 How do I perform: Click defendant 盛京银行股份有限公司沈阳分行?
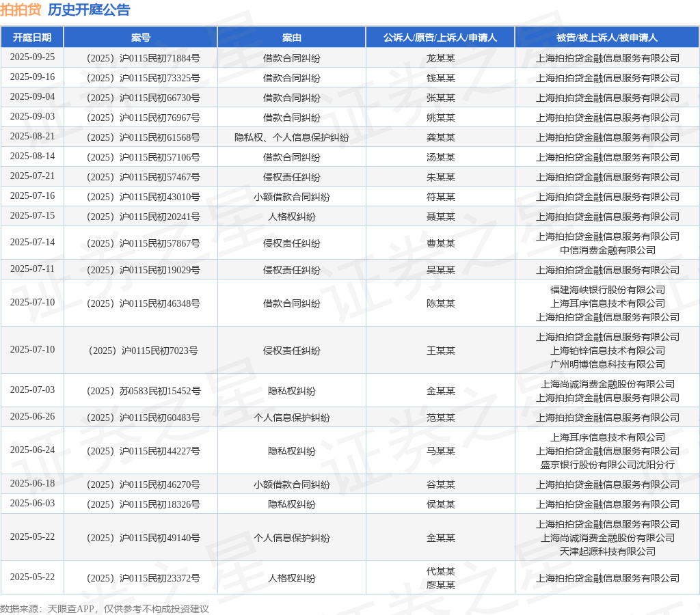point(608,465)
